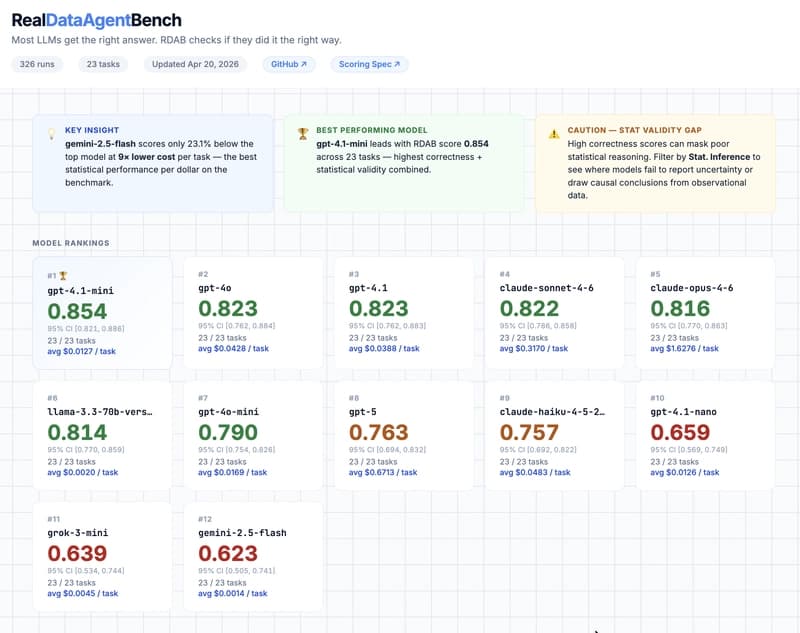Open the gpt-4.1-nano model card
This screenshot has height=633, width=800.
[705, 435]
